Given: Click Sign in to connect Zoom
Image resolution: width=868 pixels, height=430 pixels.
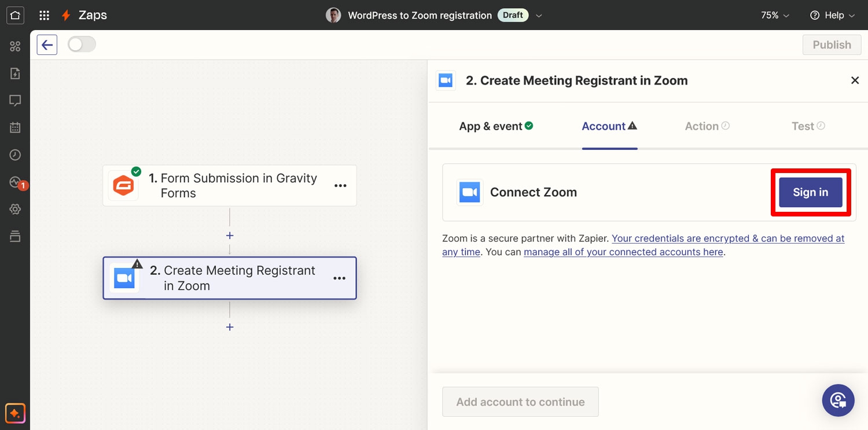Looking at the screenshot, I should [x=810, y=192].
